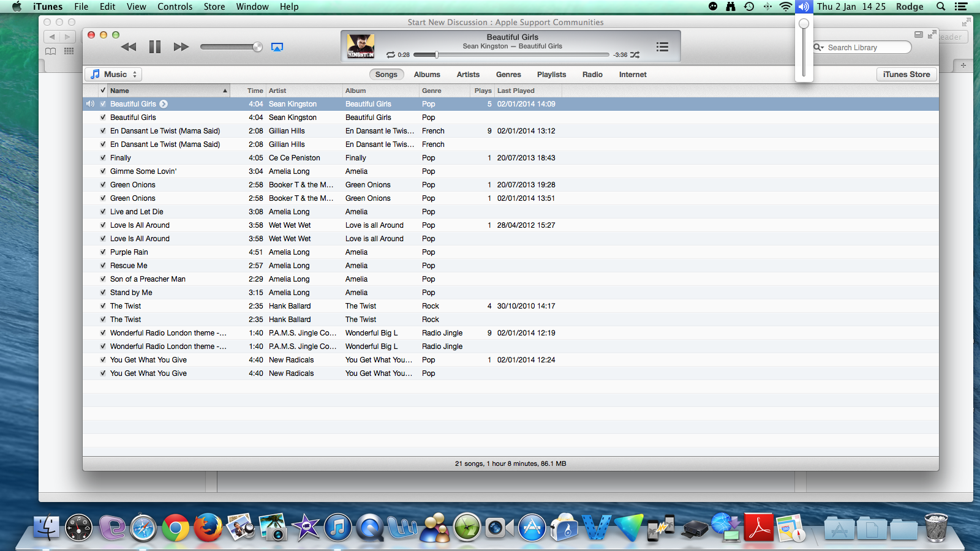
Task: Launch Adobe Acrobat from the Dock
Action: tap(759, 528)
